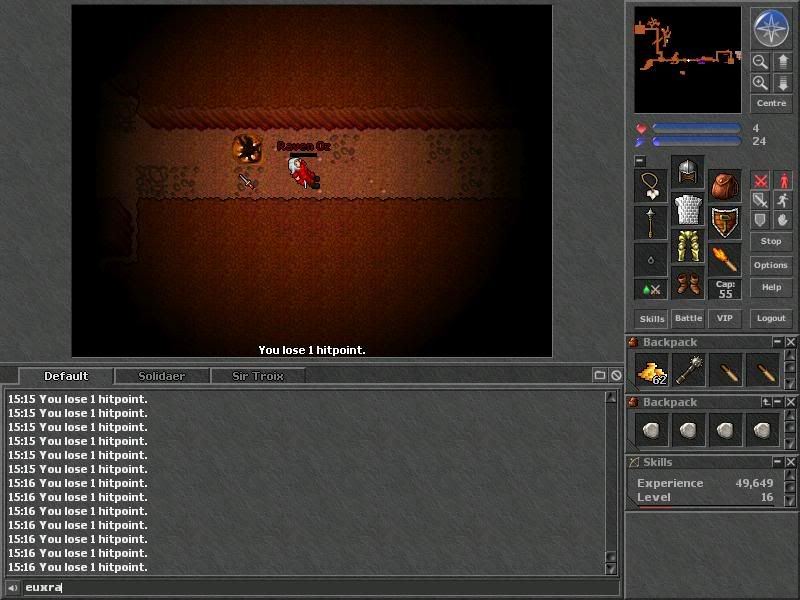Toggle the VIP list button
800x600 pixels.
[724, 318]
